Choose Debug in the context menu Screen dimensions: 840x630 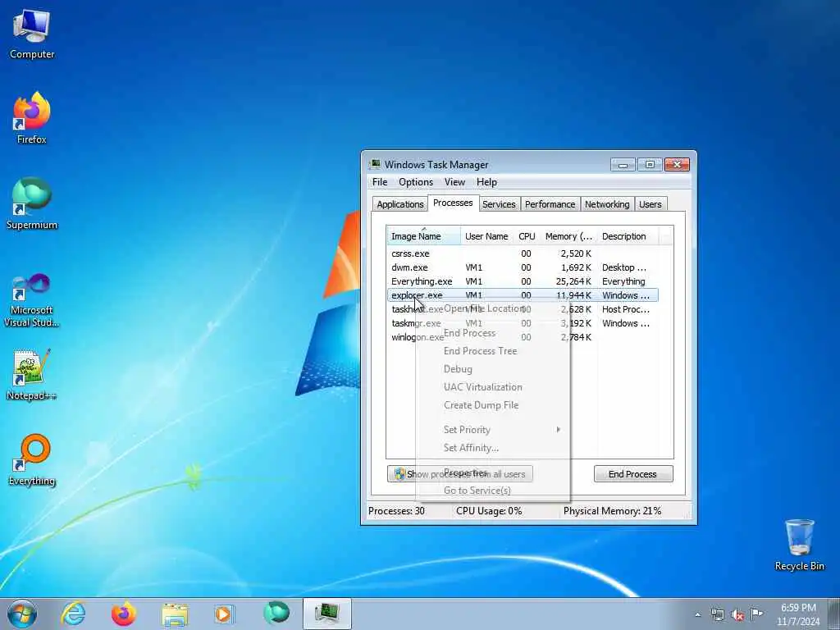492,369
